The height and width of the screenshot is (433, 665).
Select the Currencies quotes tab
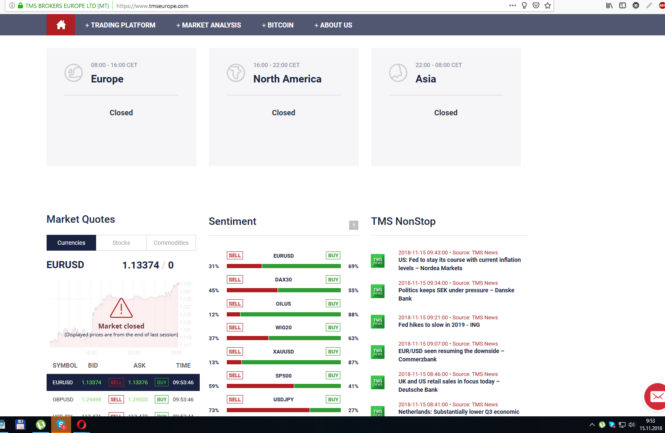(x=71, y=243)
